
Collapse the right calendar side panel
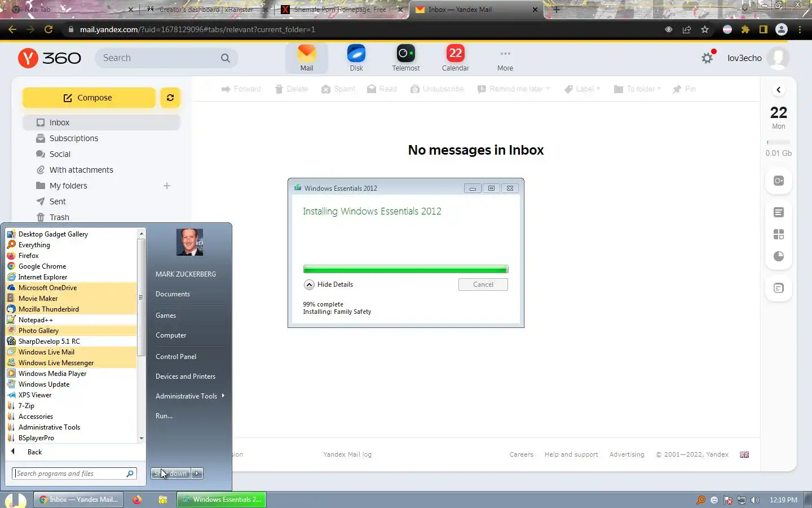[x=779, y=90]
